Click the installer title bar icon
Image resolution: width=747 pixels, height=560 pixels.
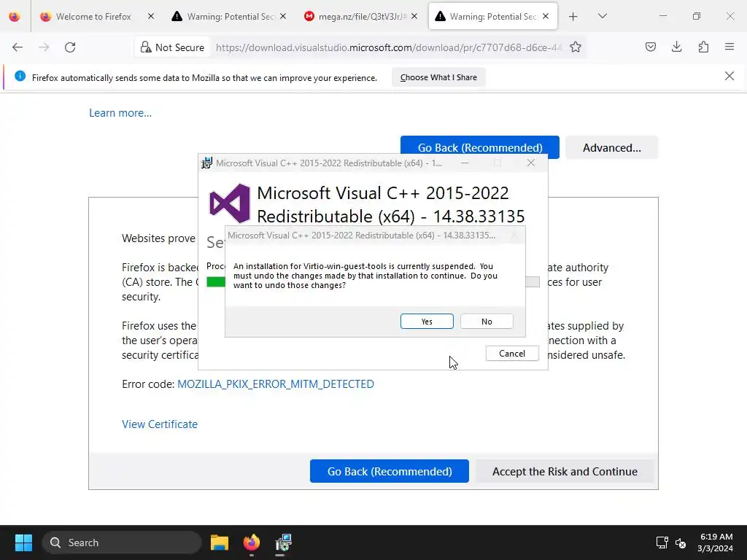pos(206,163)
